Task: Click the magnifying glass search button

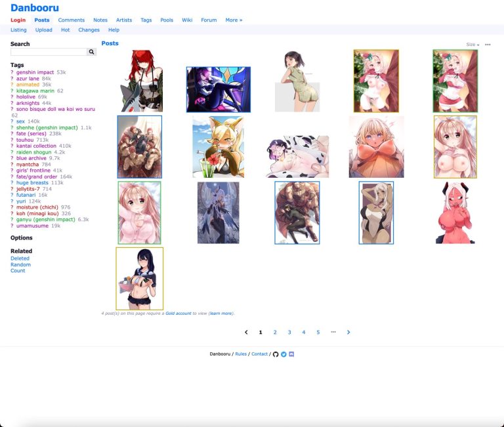Action: click(92, 52)
